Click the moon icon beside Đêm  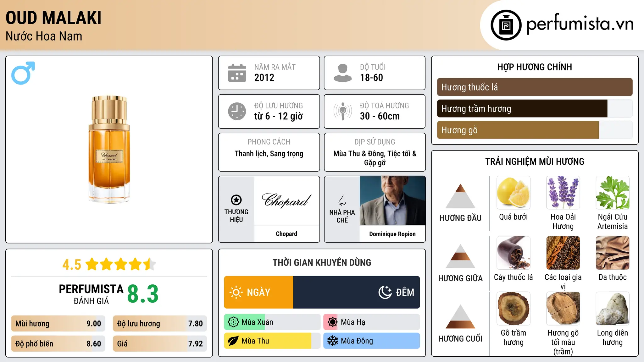point(385,292)
